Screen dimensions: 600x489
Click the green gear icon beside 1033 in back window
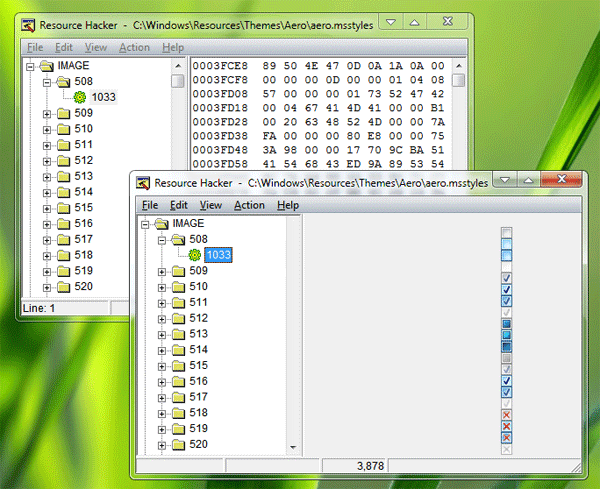coord(80,97)
